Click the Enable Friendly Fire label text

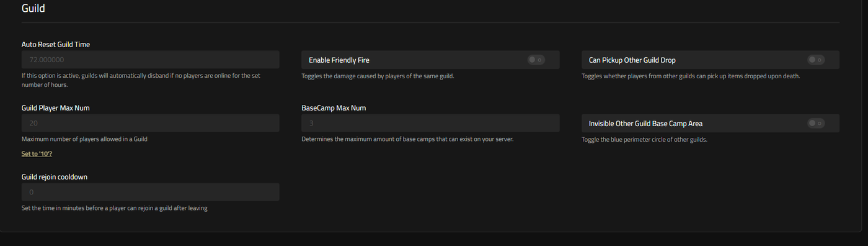pyautogui.click(x=339, y=60)
